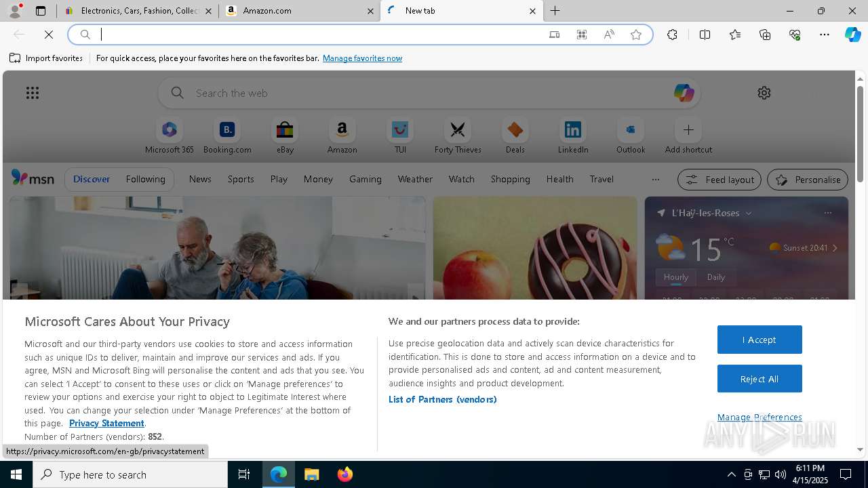Viewport: 868px width, 488px height.
Task: Click Import favorites button
Action: pyautogui.click(x=46, y=58)
